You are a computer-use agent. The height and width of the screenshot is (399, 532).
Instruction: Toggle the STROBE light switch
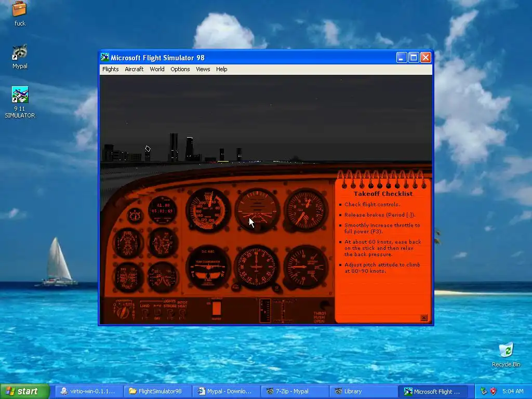click(170, 313)
